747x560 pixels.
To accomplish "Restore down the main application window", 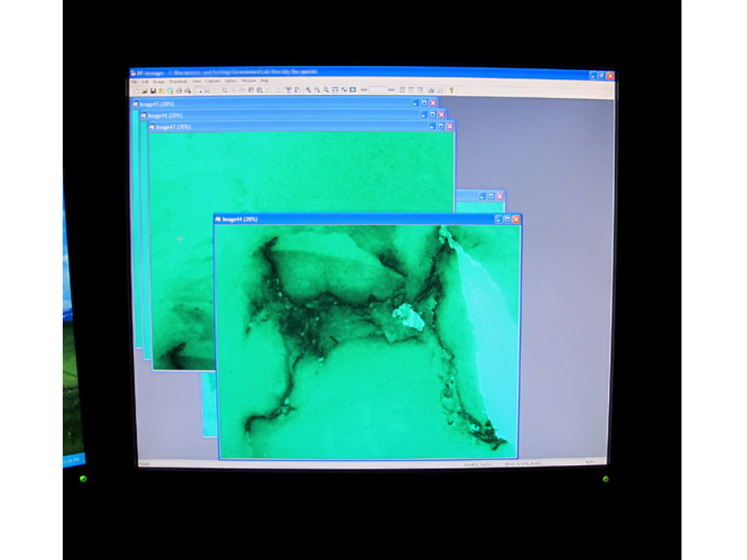I will [602, 76].
